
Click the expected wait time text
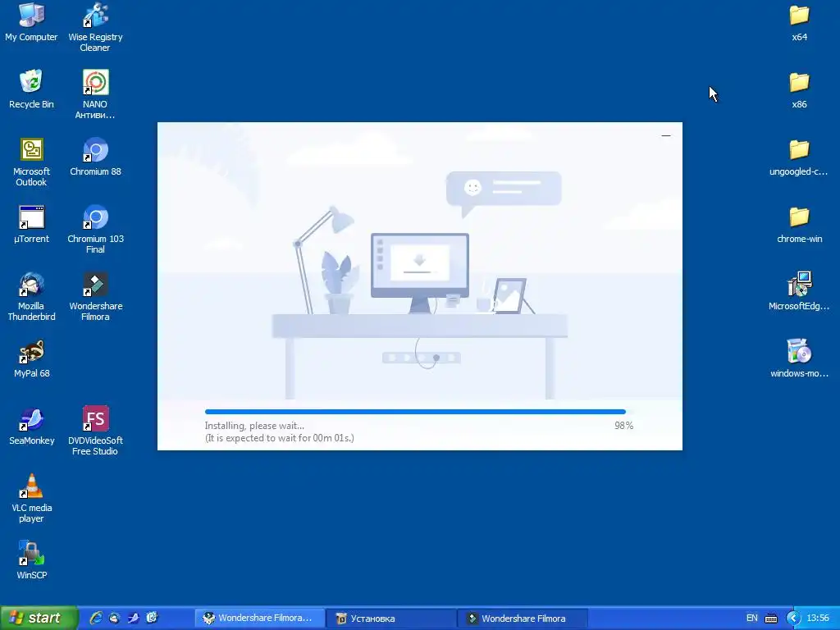(x=279, y=438)
